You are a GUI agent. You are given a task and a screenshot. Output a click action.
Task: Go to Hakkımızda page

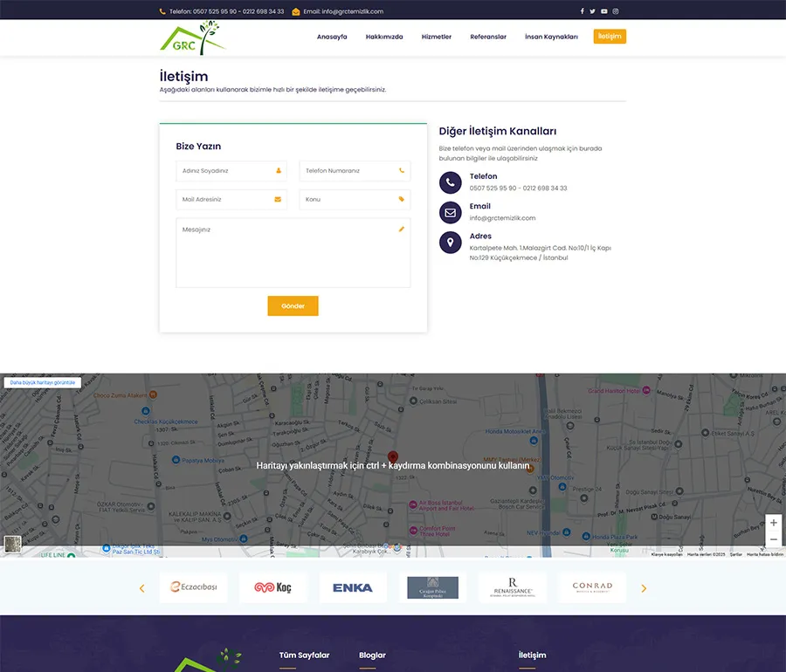[x=384, y=37]
